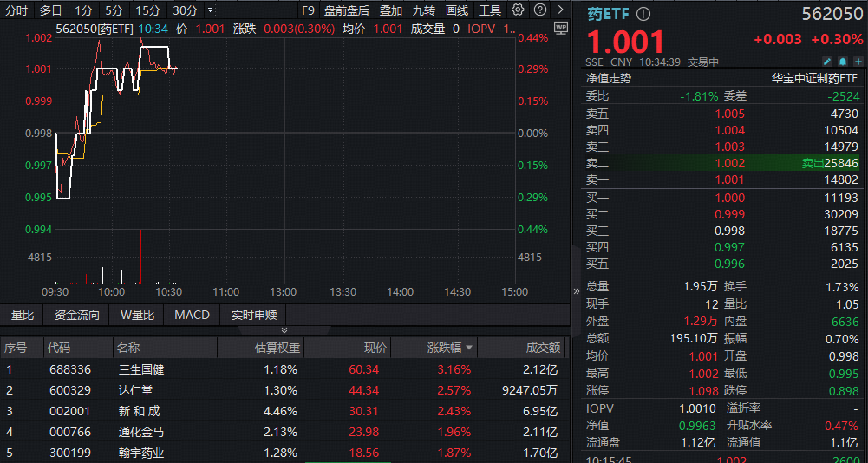Select 新和成 row in holdings table
This screenshot has width=868, height=463.
pyautogui.click(x=284, y=412)
